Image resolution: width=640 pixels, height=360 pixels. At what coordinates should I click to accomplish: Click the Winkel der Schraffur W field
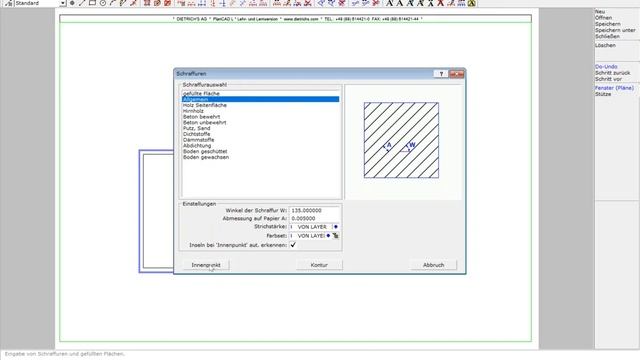coord(314,210)
